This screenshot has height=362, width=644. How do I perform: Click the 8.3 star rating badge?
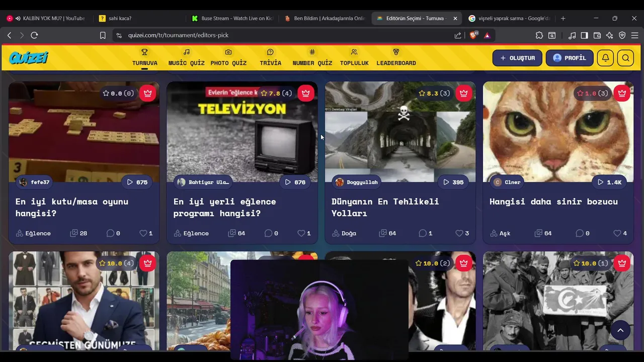click(x=434, y=93)
